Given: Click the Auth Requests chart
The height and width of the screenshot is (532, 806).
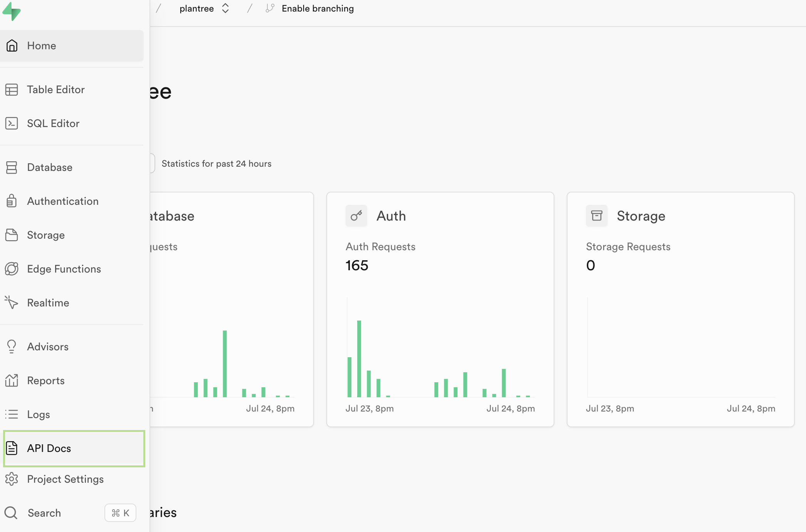Looking at the screenshot, I should coord(440,347).
